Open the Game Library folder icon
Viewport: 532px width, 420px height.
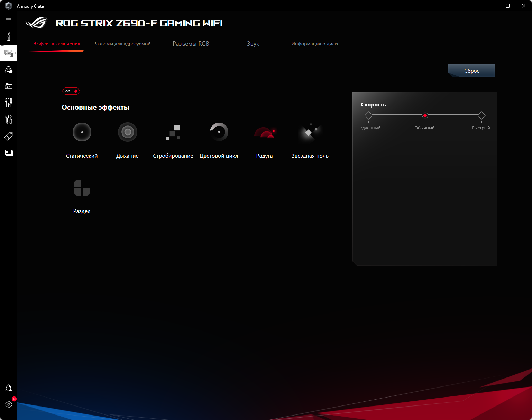[x=9, y=86]
